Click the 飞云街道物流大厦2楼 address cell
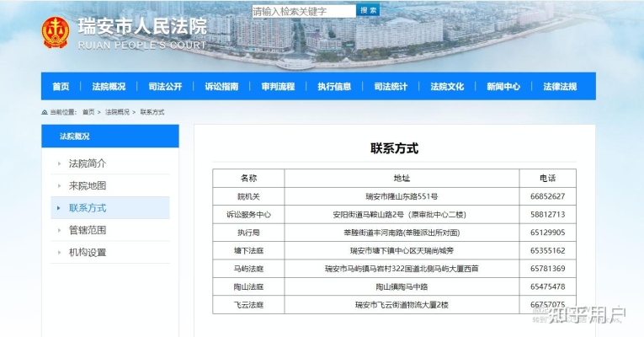 (x=402, y=305)
